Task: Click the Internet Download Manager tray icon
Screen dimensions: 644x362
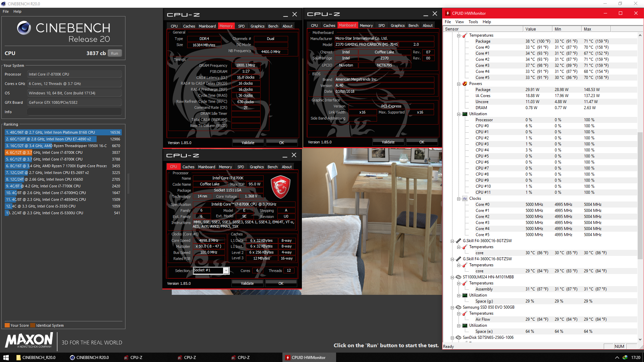Action: pyautogui.click(x=625, y=358)
